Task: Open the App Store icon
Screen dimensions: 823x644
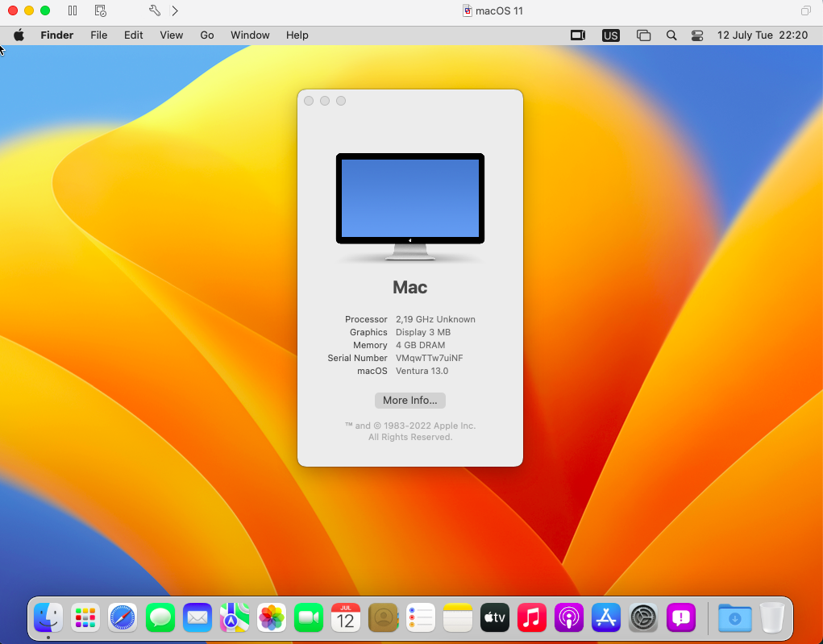Action: (605, 618)
